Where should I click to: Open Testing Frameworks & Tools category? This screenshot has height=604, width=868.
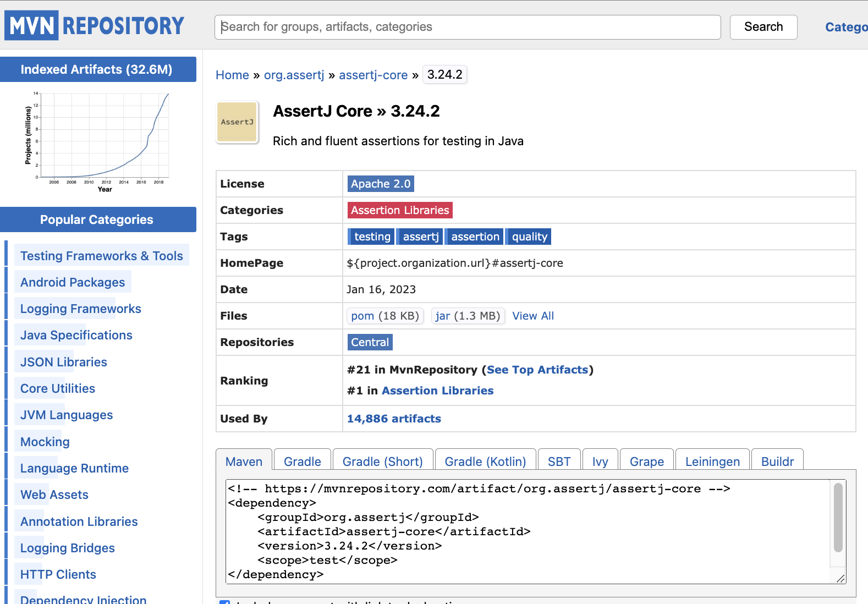pos(102,256)
